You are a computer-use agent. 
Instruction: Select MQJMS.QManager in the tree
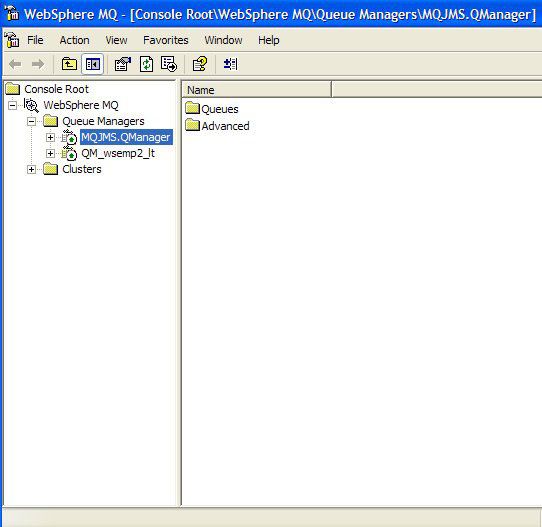126,138
